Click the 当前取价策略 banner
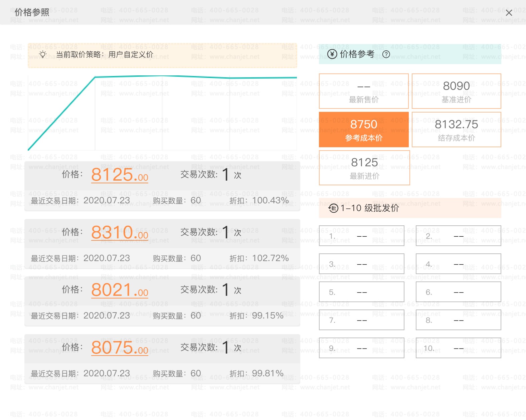The height and width of the screenshot is (420, 526). point(162,55)
